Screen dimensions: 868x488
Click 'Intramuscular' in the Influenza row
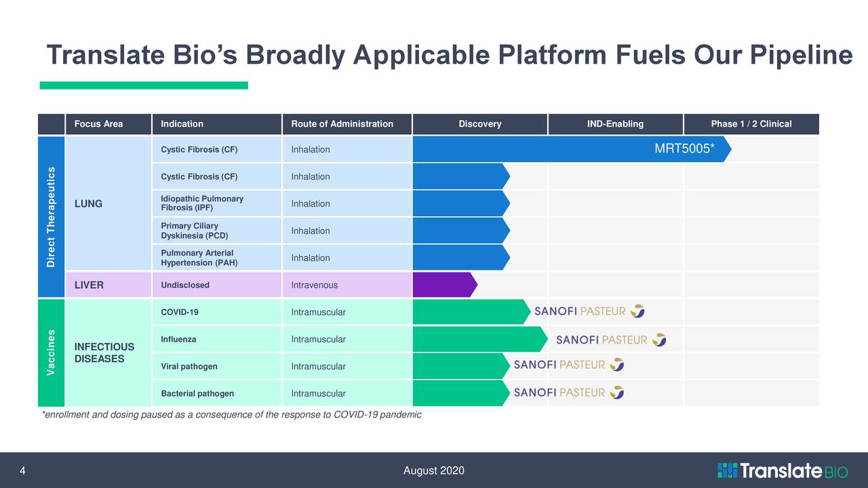[x=347, y=339]
